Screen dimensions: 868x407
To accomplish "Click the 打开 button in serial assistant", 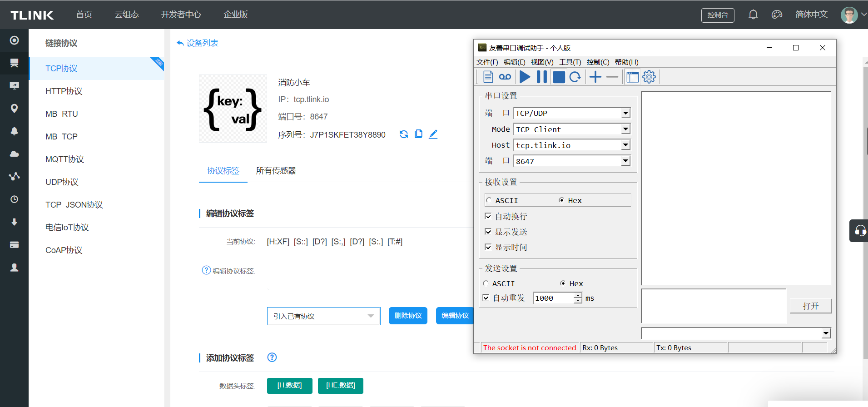I will pos(811,306).
